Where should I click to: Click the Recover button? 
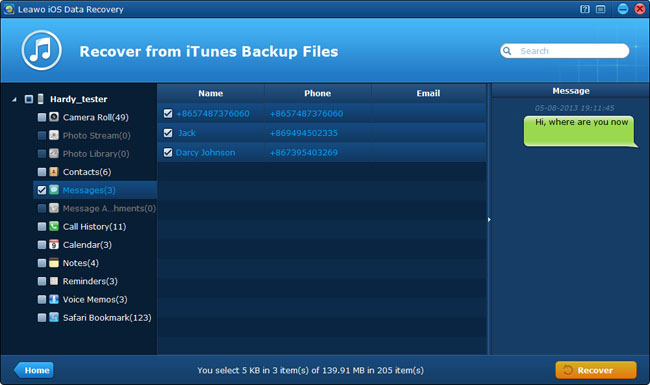[x=596, y=370]
